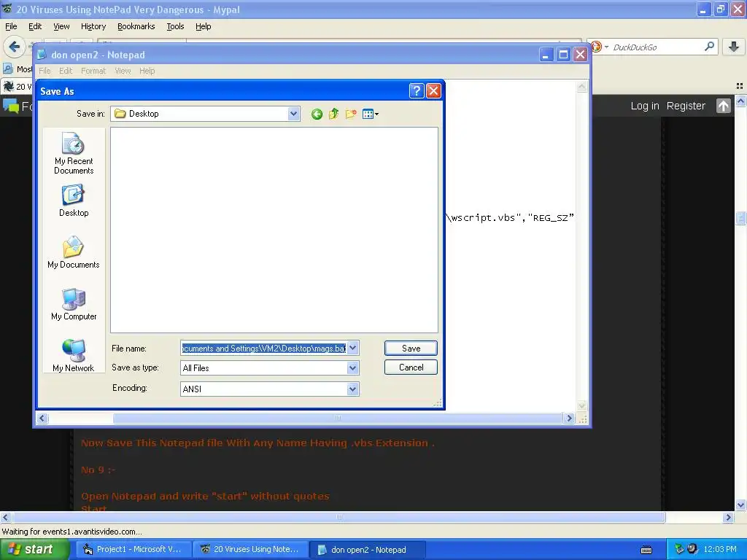Image resolution: width=747 pixels, height=560 pixels.
Task: Expand the File name dropdown arrow
Action: [352, 348]
